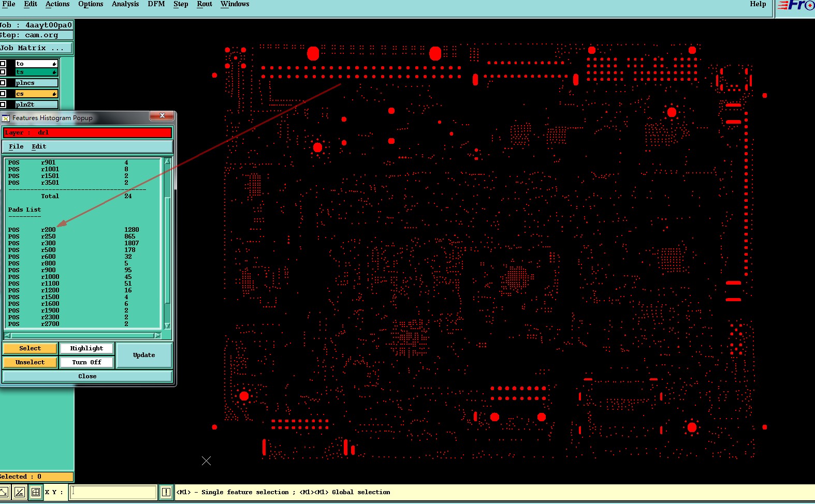Screen dimensions: 815x504
Task: Open the Step menu
Action: pos(181,4)
